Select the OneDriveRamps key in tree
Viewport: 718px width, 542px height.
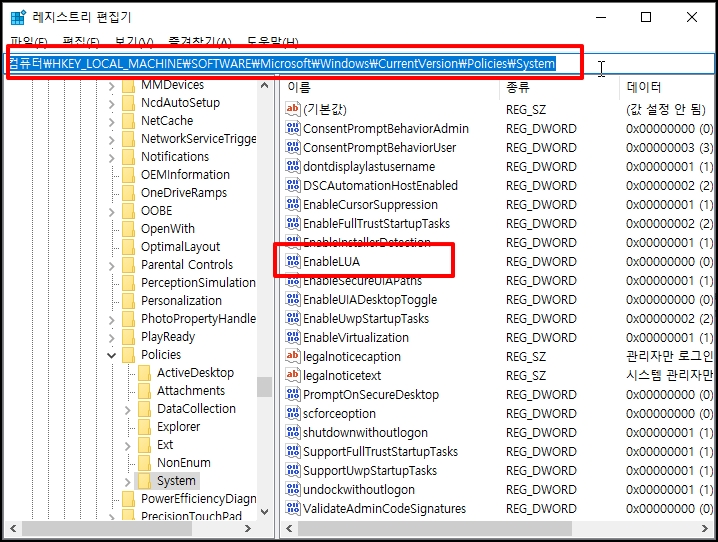tap(184, 193)
